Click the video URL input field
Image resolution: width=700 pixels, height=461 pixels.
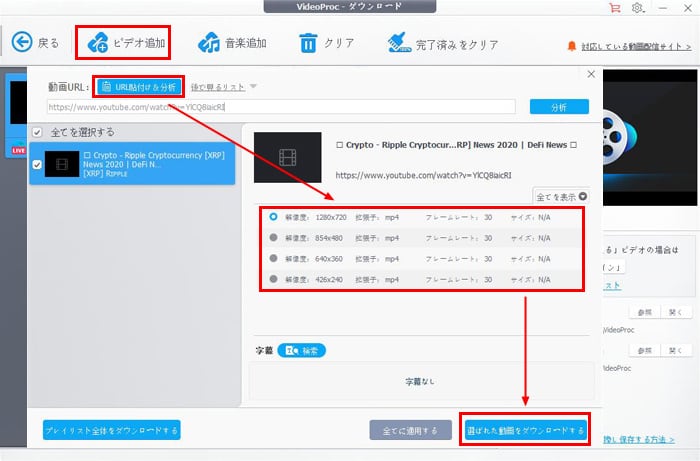pos(280,106)
